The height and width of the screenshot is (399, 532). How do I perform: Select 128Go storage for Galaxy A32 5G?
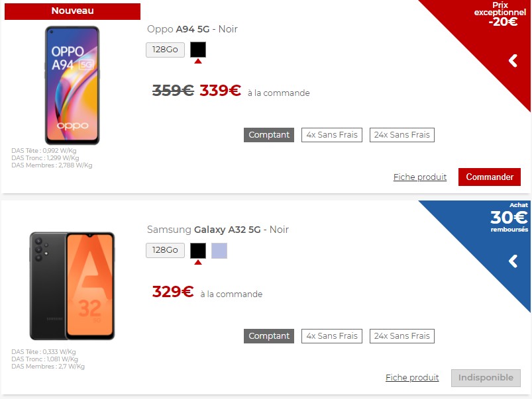point(165,251)
